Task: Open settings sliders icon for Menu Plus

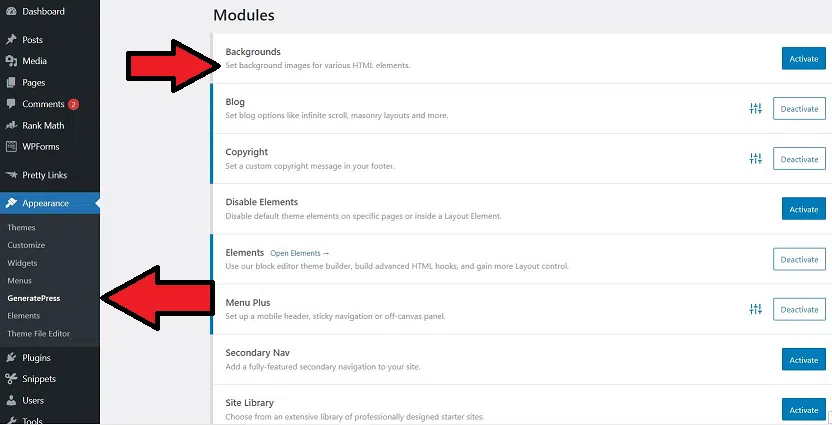Action: coord(756,309)
